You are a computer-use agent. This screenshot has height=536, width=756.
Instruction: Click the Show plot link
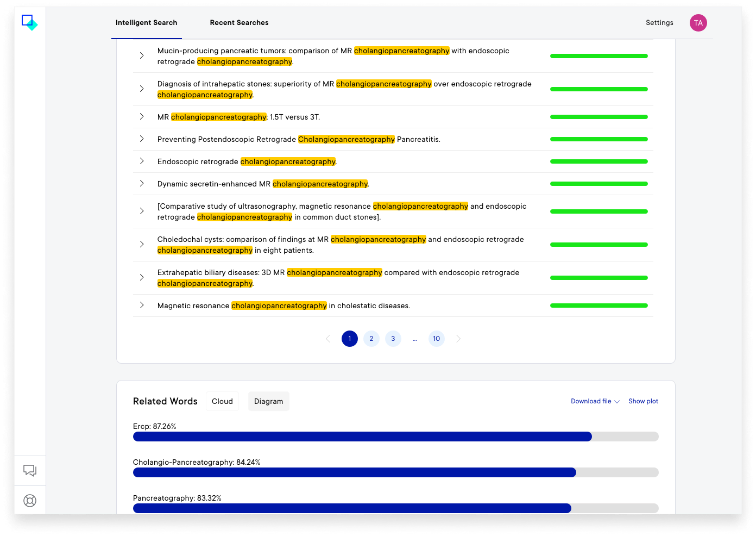coord(643,401)
